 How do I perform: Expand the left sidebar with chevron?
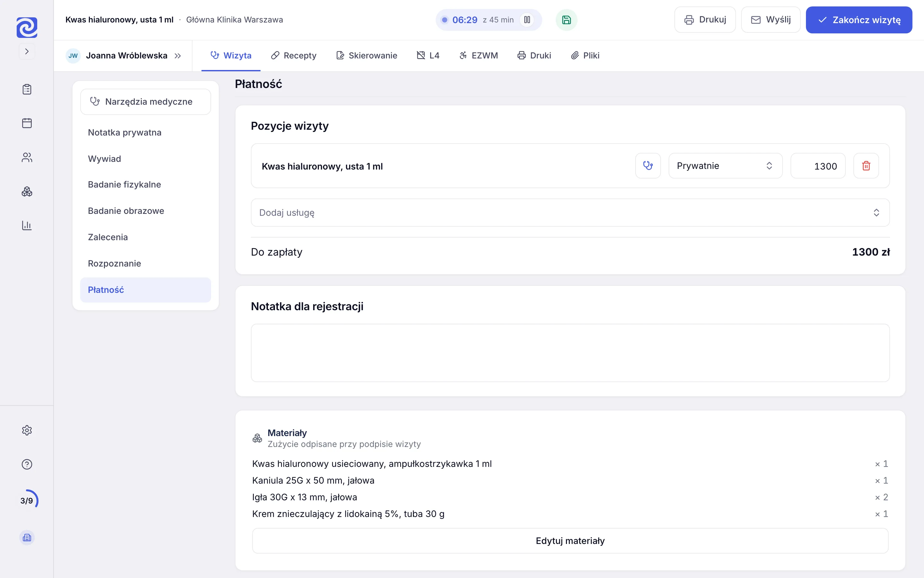[27, 51]
